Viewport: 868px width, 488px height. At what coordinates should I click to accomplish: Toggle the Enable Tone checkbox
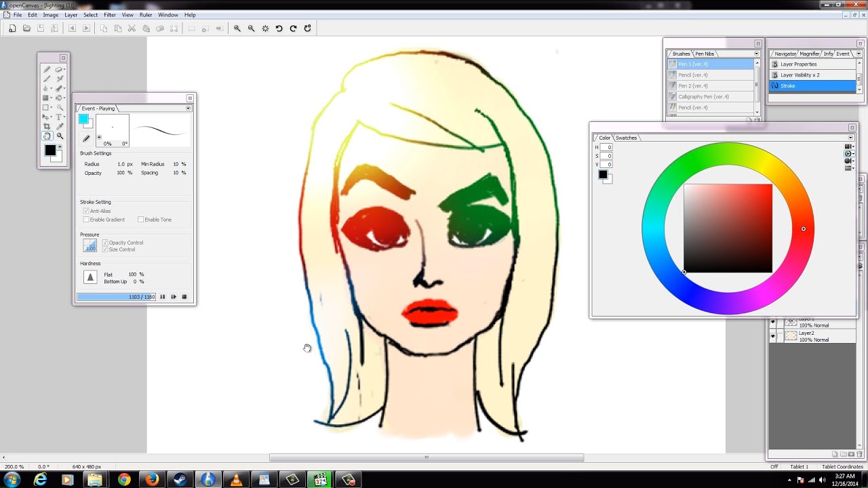(140, 220)
